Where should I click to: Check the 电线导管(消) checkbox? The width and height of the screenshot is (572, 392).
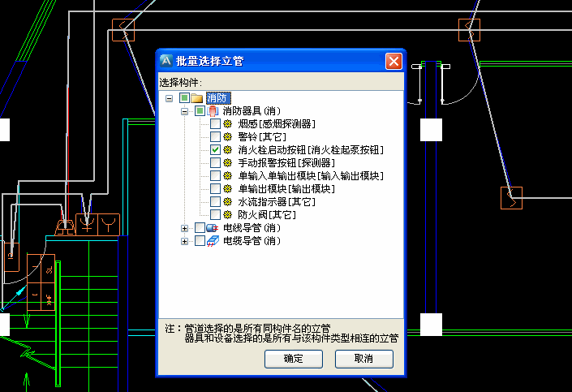click(200, 228)
